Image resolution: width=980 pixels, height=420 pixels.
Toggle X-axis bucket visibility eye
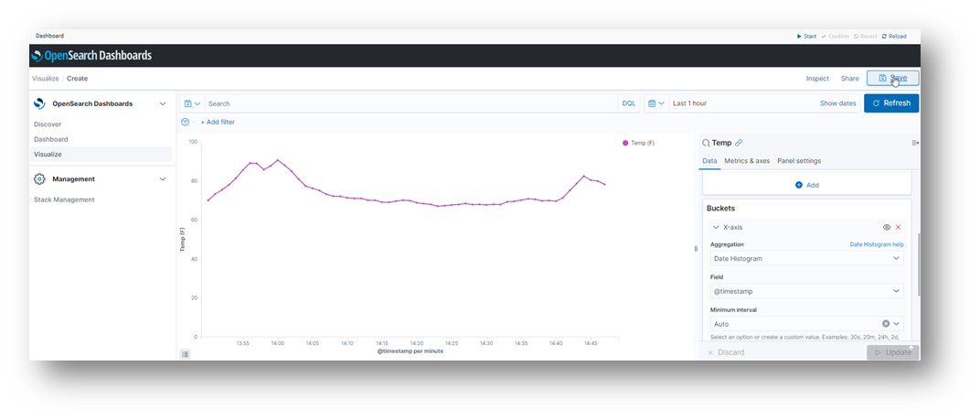pos(886,227)
